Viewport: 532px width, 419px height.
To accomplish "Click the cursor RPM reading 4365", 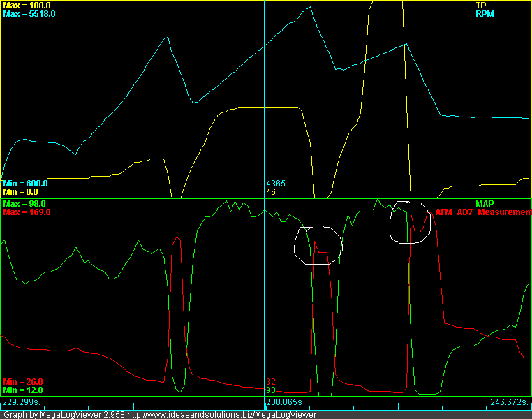I will (276, 184).
